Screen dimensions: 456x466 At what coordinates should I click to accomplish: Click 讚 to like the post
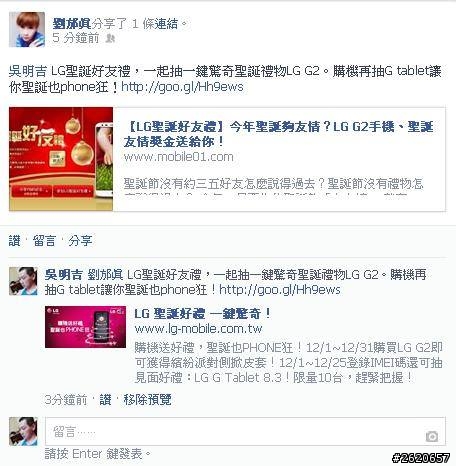(x=14, y=241)
